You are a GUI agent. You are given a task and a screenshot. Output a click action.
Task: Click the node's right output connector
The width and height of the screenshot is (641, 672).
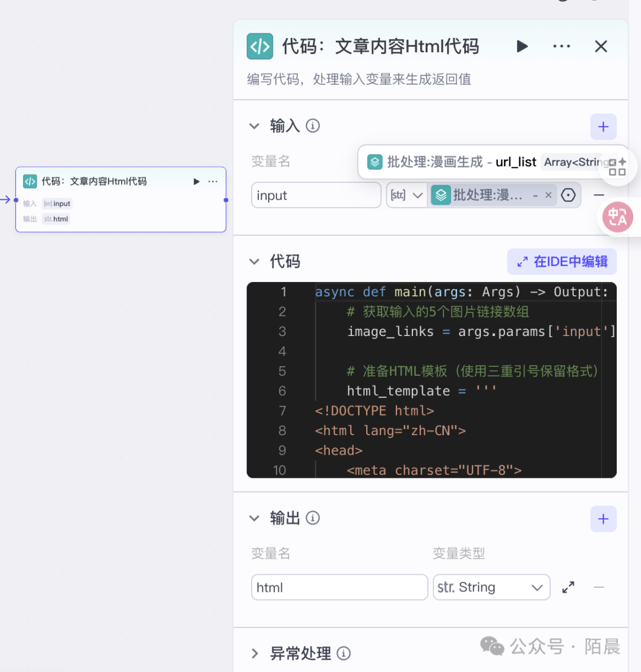pyautogui.click(x=226, y=200)
